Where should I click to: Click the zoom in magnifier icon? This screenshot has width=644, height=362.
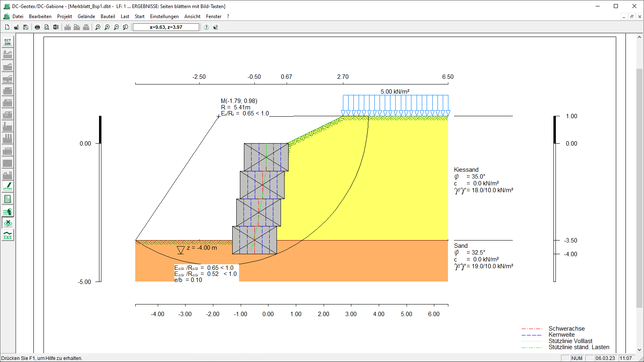107,27
